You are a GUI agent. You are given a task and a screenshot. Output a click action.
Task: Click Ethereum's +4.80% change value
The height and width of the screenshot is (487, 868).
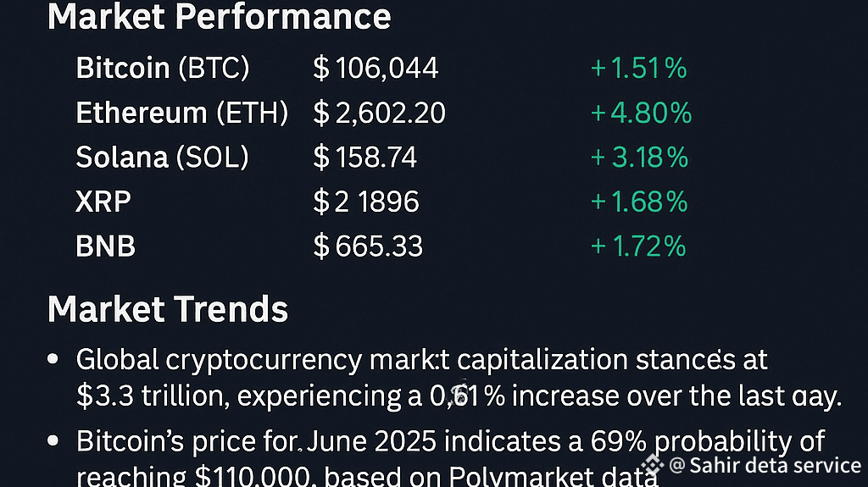point(641,113)
